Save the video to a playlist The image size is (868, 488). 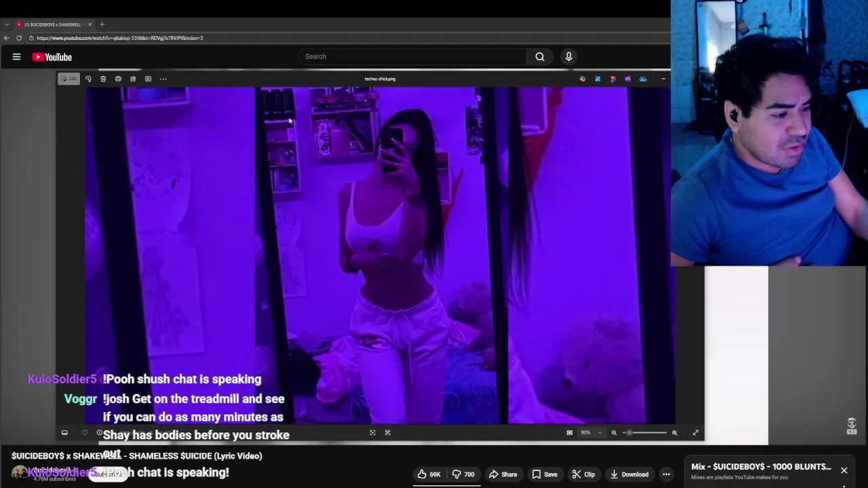[545, 474]
